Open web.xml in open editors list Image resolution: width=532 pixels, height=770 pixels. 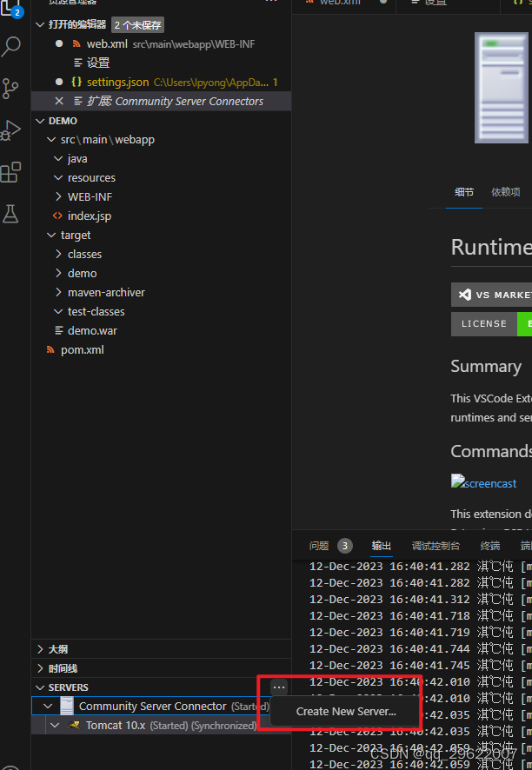[161, 43]
